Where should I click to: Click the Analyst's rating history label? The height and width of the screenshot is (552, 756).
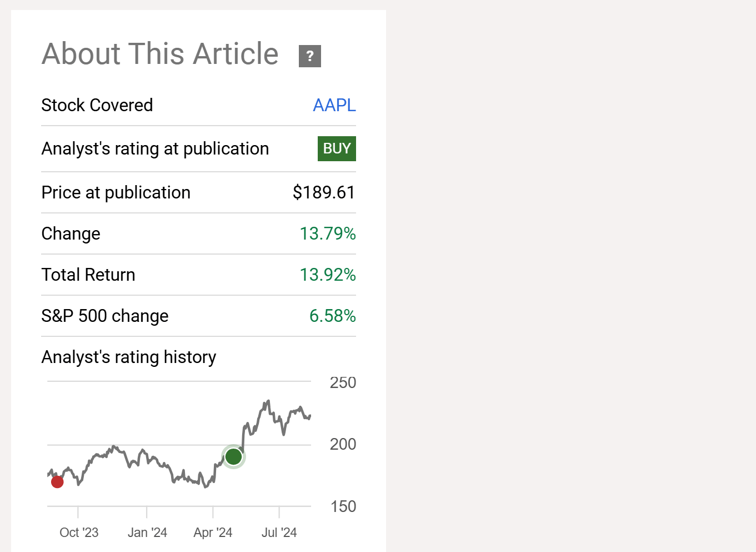(129, 357)
